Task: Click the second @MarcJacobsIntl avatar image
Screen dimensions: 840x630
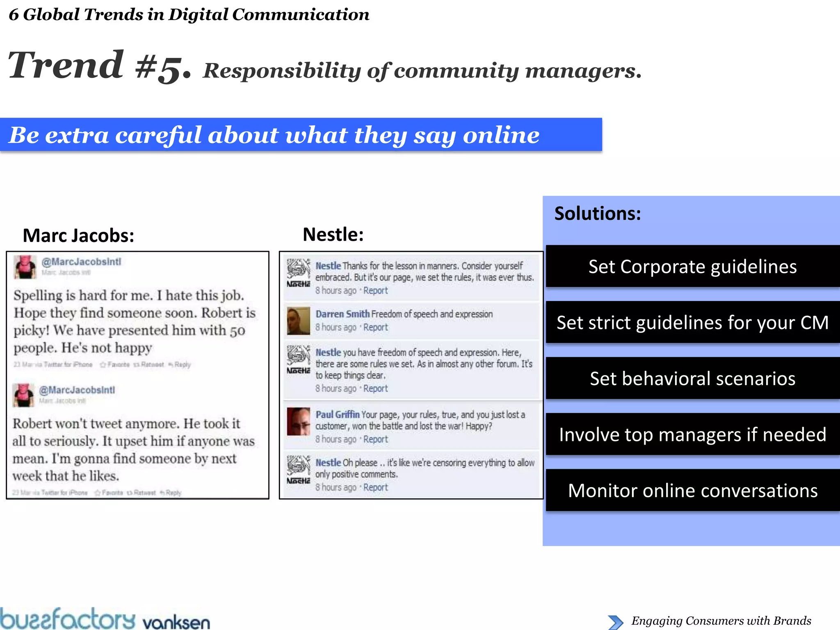Action: click(23, 395)
